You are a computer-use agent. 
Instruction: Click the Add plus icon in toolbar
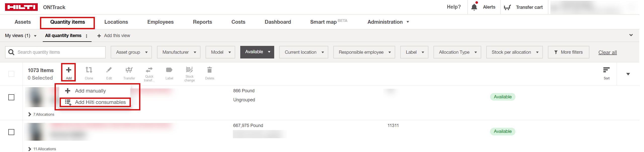pos(69,70)
